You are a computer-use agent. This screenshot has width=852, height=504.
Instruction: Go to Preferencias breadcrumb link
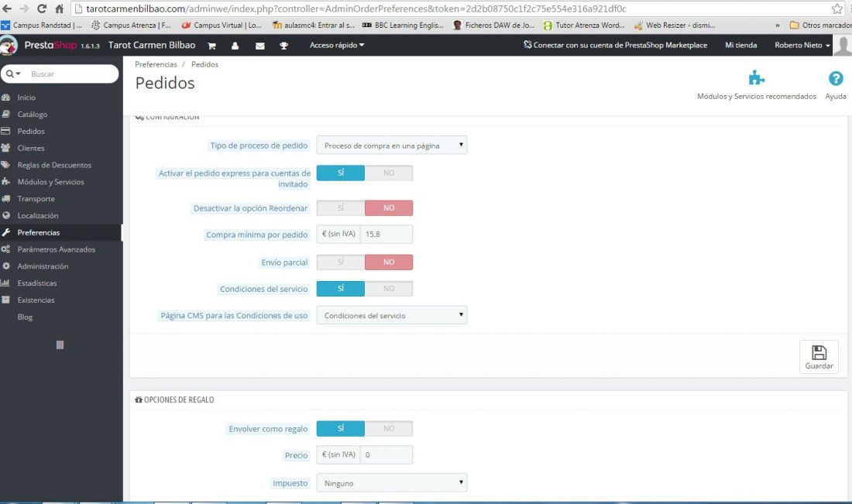(x=156, y=64)
